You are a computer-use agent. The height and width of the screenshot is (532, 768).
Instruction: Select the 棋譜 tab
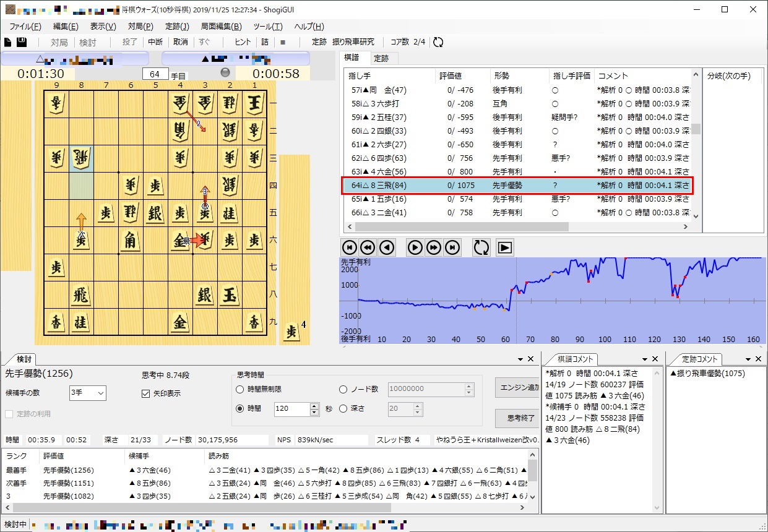point(352,58)
